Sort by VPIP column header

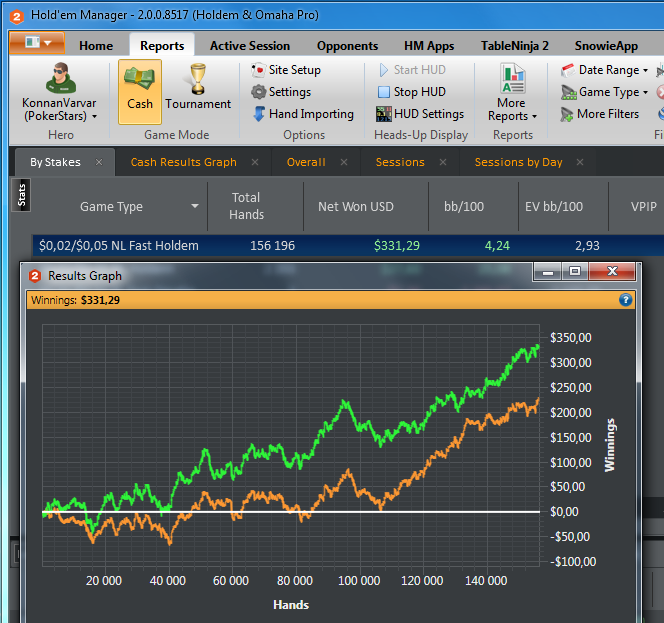[644, 207]
